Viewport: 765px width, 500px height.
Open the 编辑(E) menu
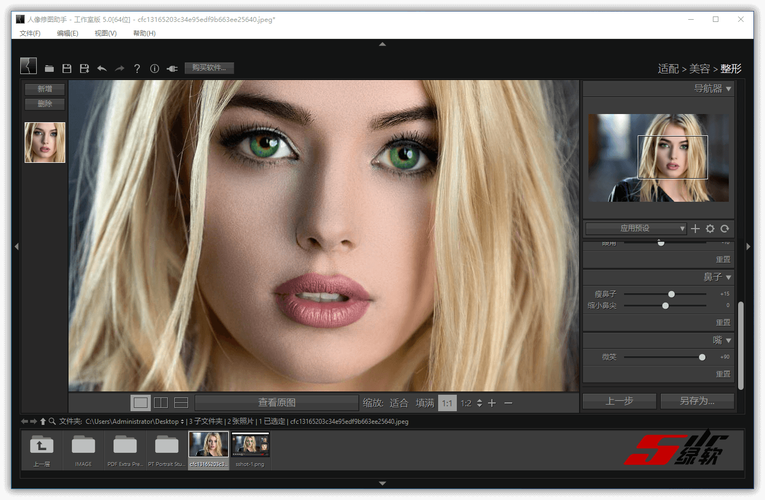tap(67, 33)
